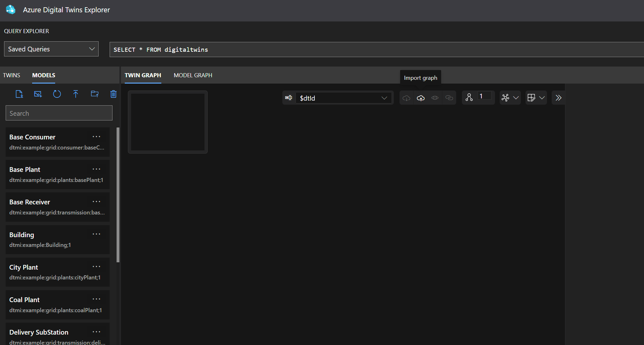Refresh the models list

click(x=57, y=94)
